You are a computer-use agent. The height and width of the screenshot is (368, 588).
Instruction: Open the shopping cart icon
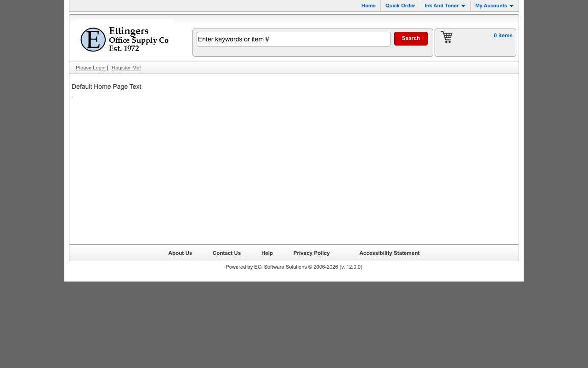(447, 37)
